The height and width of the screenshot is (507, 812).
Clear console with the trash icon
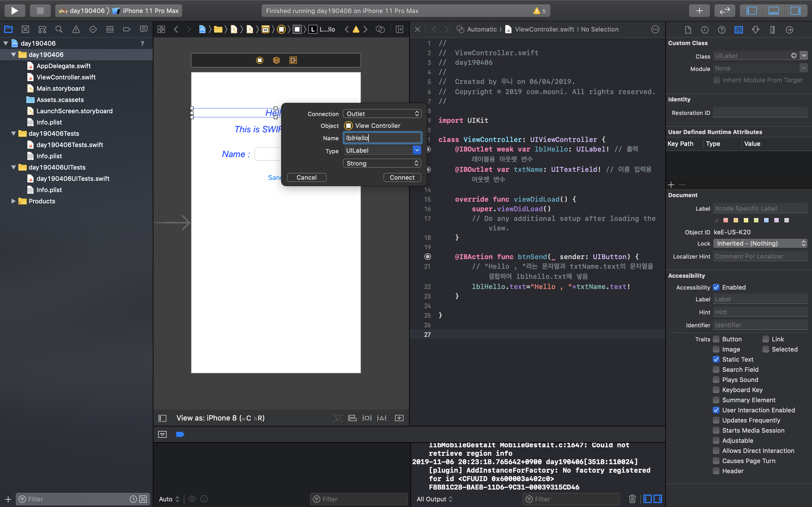pos(632,499)
